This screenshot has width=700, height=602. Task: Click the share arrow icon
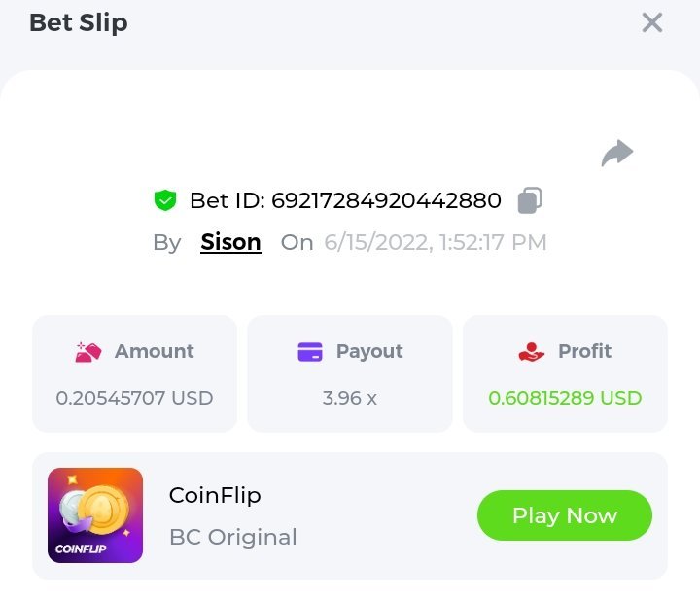tap(617, 153)
